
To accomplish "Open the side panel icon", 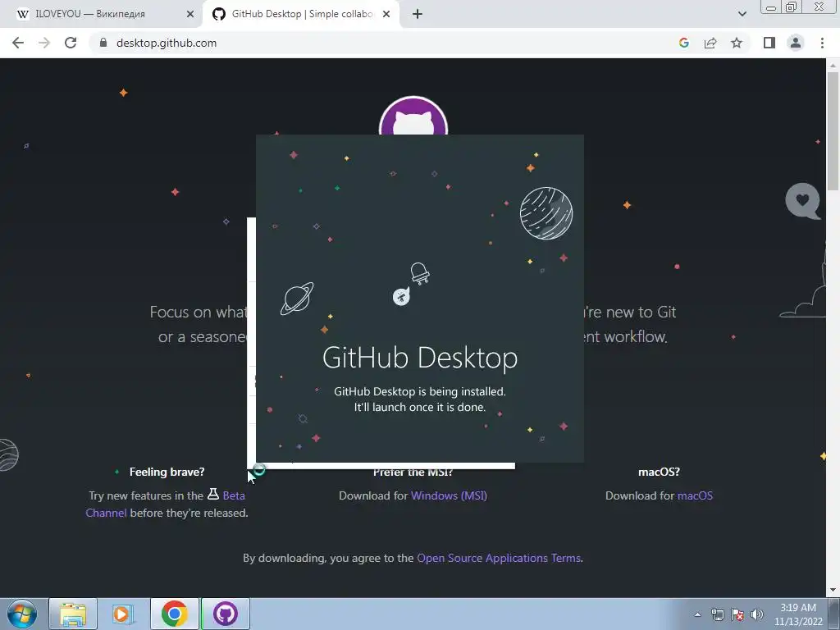I will (769, 43).
